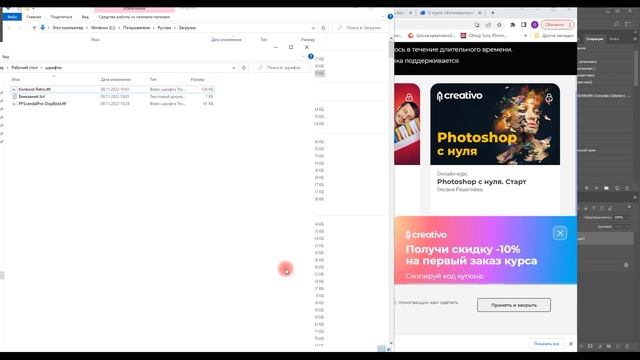Open the Главная ribbon tab
640x360 pixels.
point(33,17)
